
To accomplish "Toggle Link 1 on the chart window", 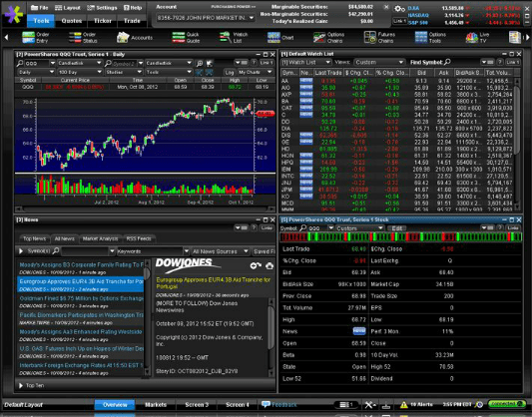I will click(x=266, y=63).
